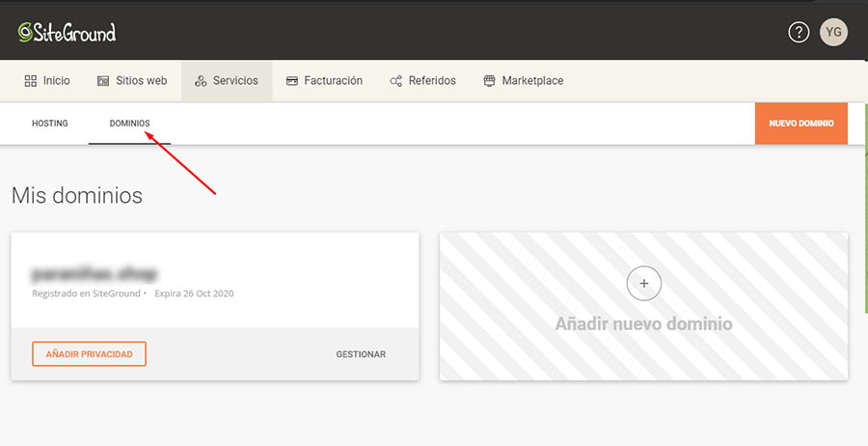This screenshot has height=446, width=868.
Task: Click the Sitios web browser icon
Action: [x=103, y=81]
